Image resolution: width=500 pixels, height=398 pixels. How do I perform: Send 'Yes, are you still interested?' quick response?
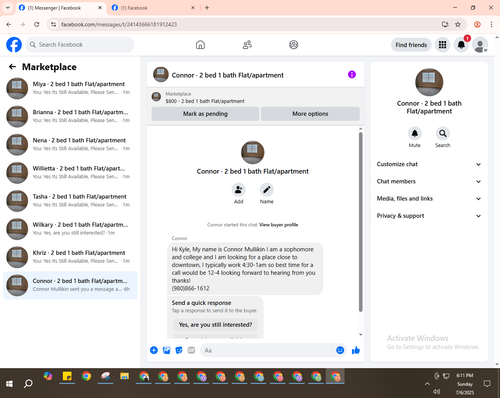[x=215, y=324]
